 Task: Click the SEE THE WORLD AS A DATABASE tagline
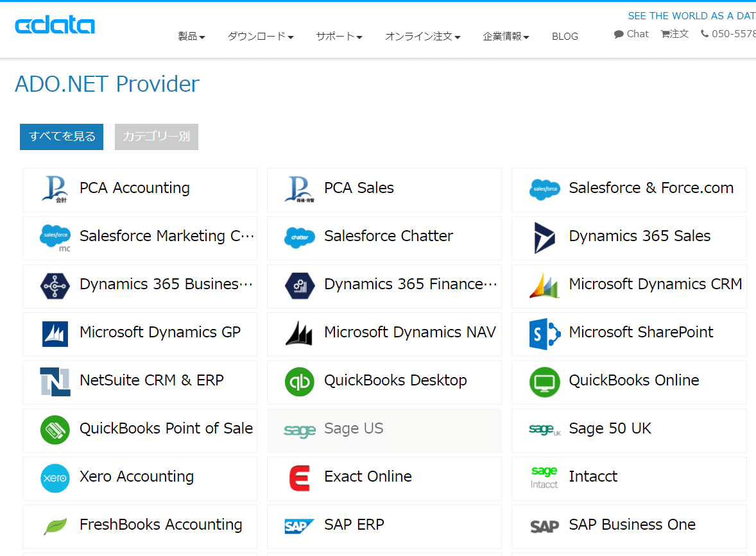tap(692, 16)
